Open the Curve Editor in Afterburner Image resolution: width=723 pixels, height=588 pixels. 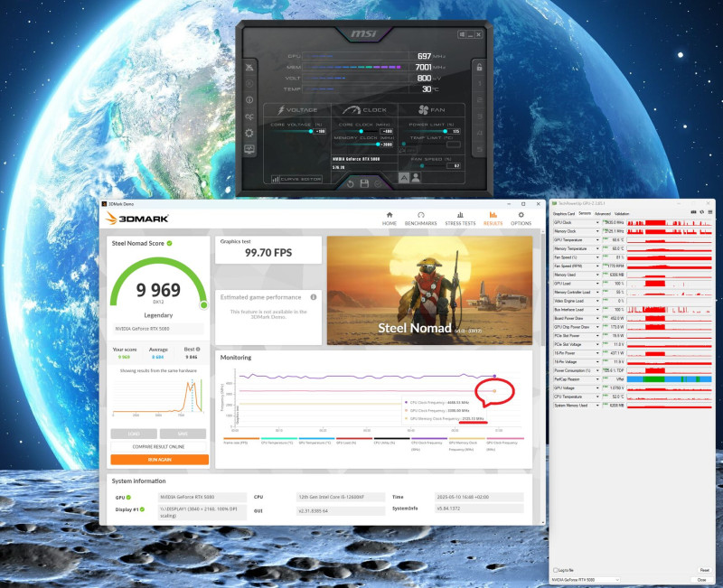[x=296, y=179]
